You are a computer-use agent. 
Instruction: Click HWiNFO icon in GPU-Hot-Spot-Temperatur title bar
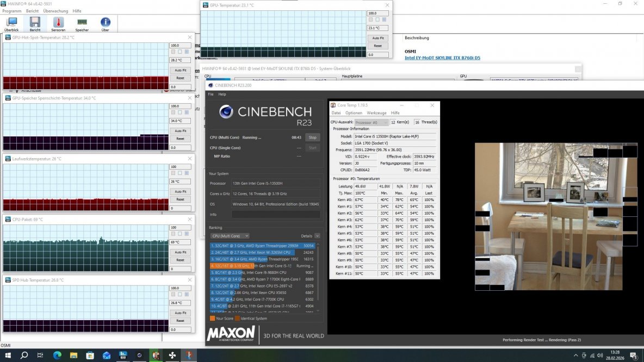pyautogui.click(x=8, y=38)
